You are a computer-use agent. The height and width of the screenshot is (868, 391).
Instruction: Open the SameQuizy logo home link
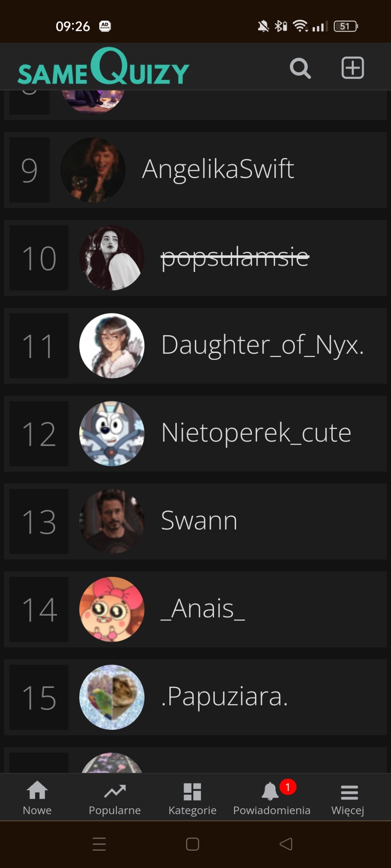point(104,67)
